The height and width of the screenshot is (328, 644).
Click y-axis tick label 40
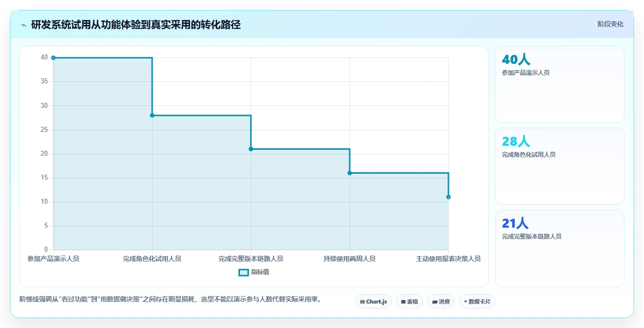[x=44, y=57]
